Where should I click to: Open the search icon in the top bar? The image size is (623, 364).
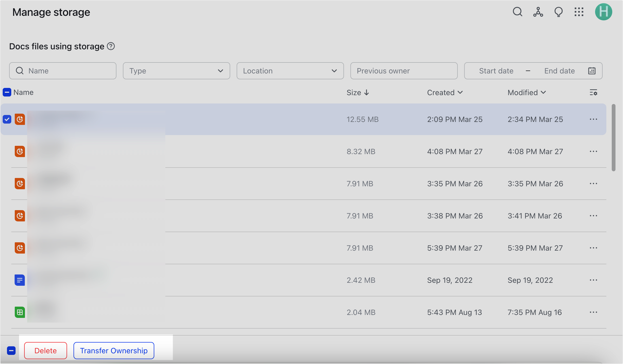[x=517, y=12]
